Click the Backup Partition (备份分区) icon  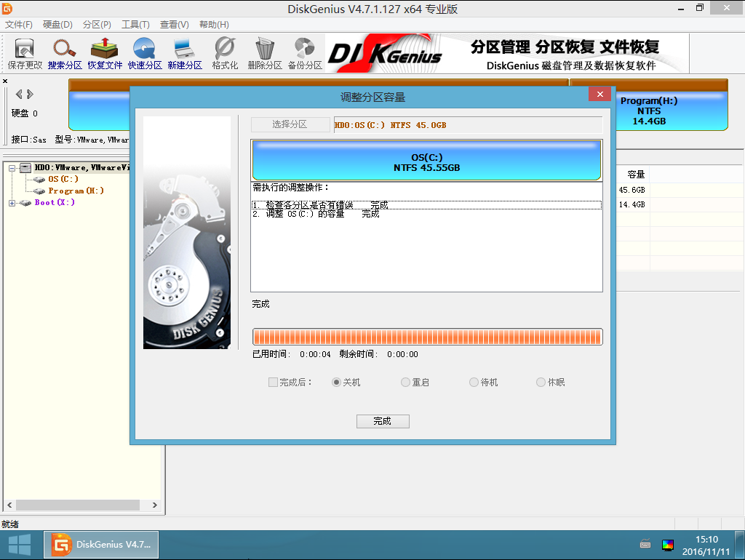pos(305,54)
